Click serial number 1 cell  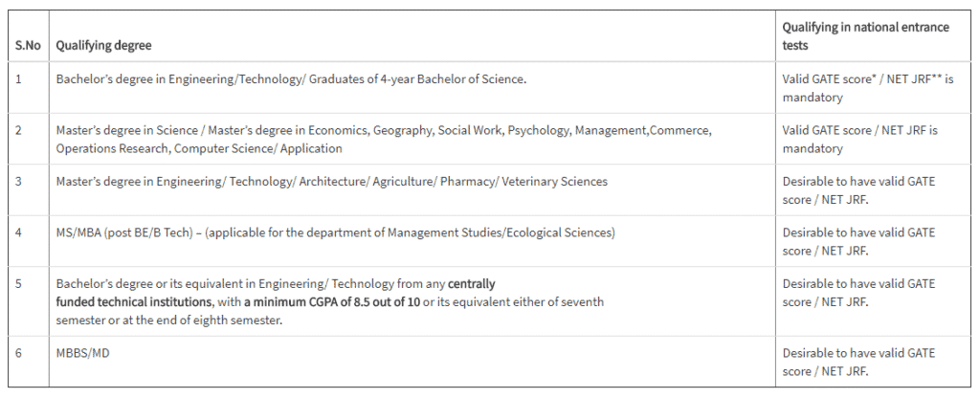pos(19,80)
